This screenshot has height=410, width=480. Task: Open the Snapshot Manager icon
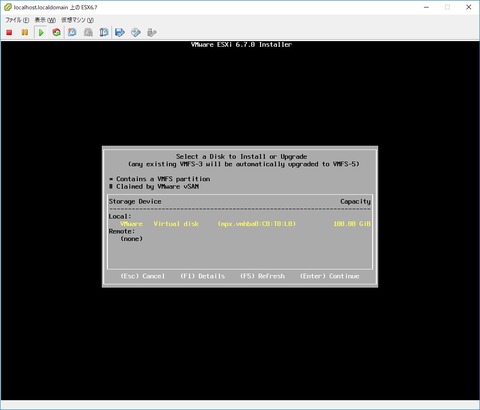pyautogui.click(x=104, y=32)
